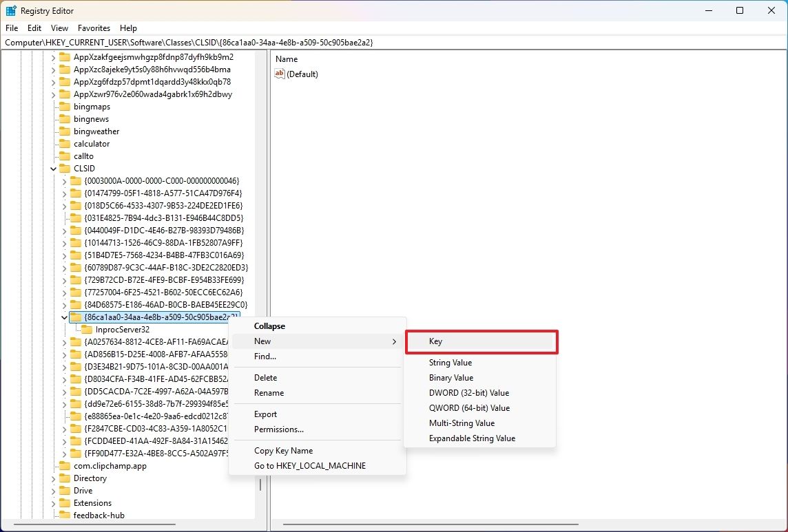Click the Registry Editor title bar icon

tap(10, 10)
